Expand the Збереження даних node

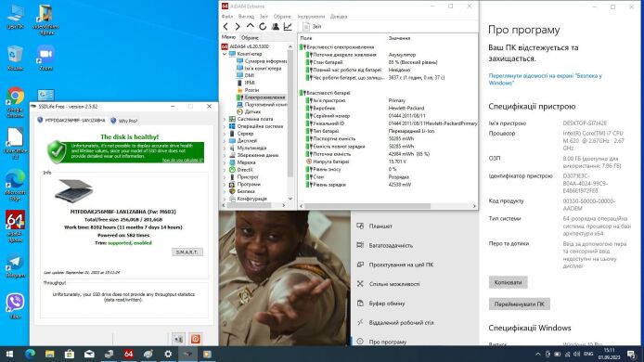[225, 155]
